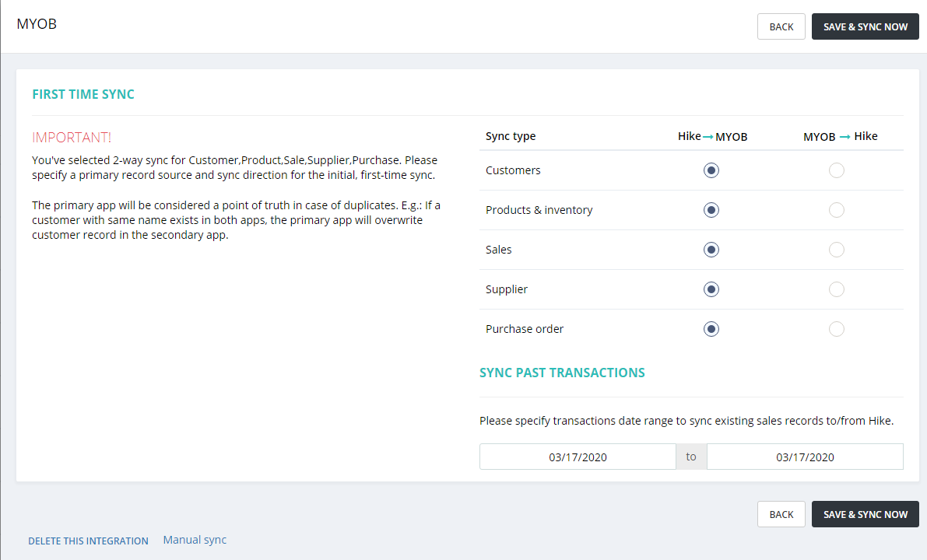Click the IMPORTANT! notice heading
Image resolution: width=927 pixels, height=560 pixels.
(72, 137)
